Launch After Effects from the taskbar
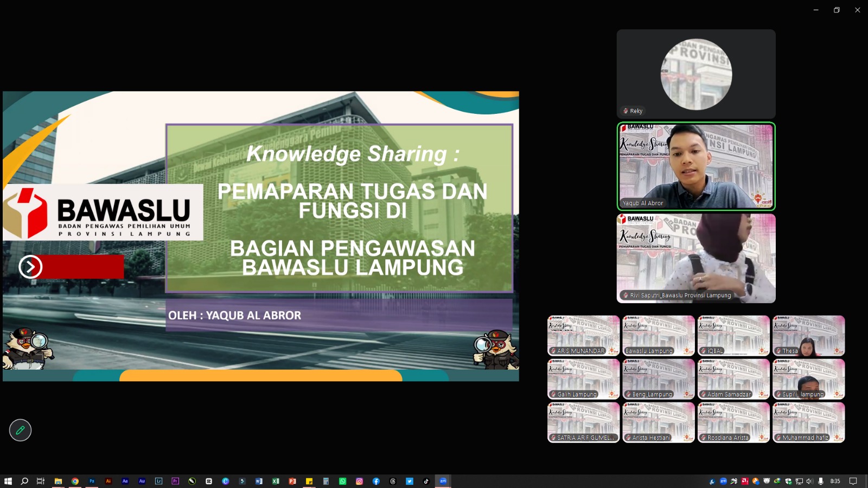868x488 pixels. 125,481
